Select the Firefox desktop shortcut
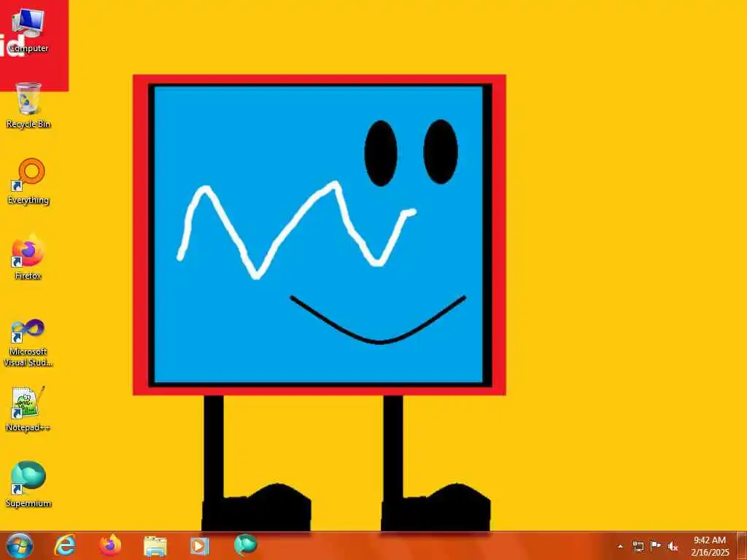This screenshot has height=560, width=747. [x=28, y=257]
